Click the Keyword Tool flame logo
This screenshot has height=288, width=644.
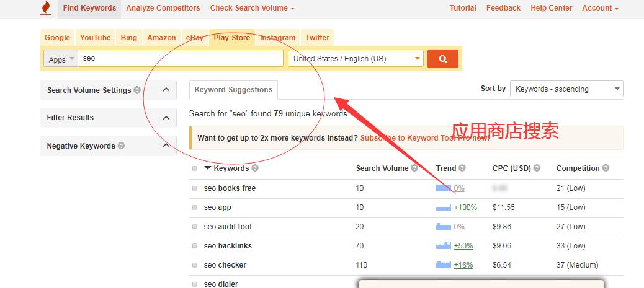(46, 8)
